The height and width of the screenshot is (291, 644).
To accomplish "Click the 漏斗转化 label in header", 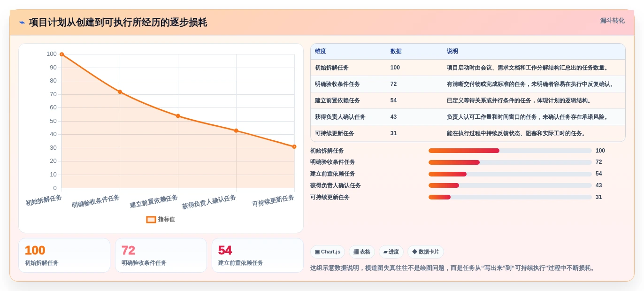I will click(x=612, y=21).
